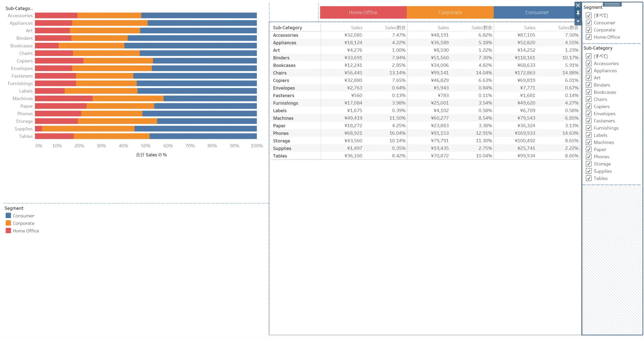
Task: Click the pin icon on filter container
Action: click(x=578, y=13)
